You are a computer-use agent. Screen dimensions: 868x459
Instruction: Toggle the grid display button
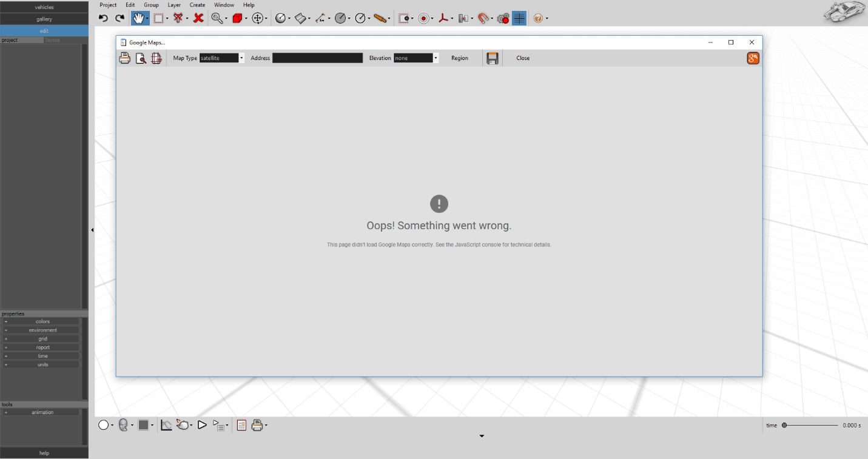pos(519,18)
